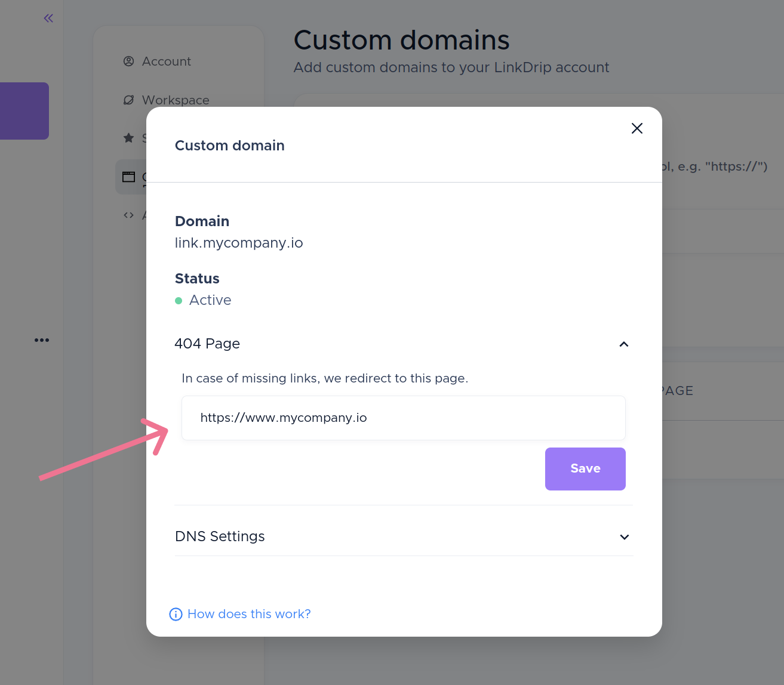This screenshot has width=784, height=685.
Task: Open the Workspace settings menu item
Action: point(176,100)
